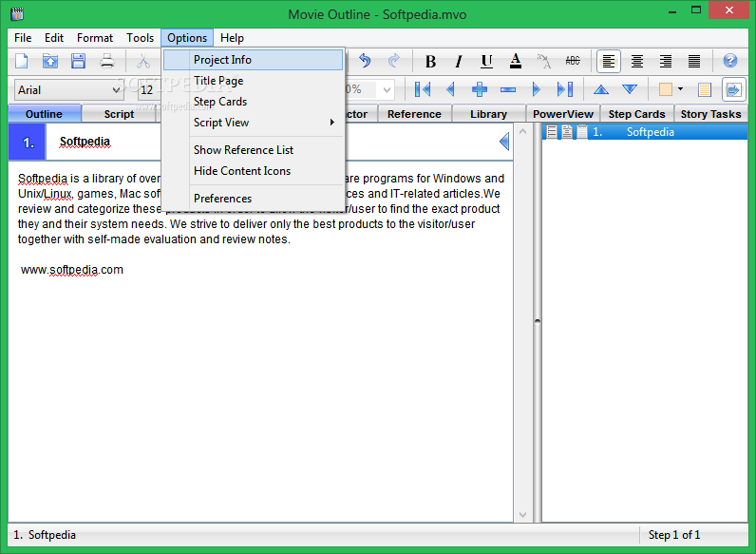Click the step color swatch
The height and width of the screenshot is (554, 756).
pyautogui.click(x=666, y=89)
